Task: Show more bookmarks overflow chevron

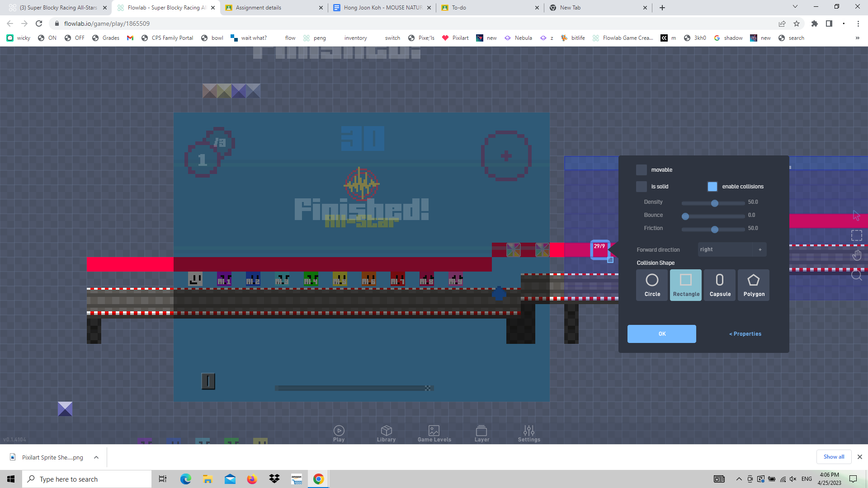Action: (857, 38)
